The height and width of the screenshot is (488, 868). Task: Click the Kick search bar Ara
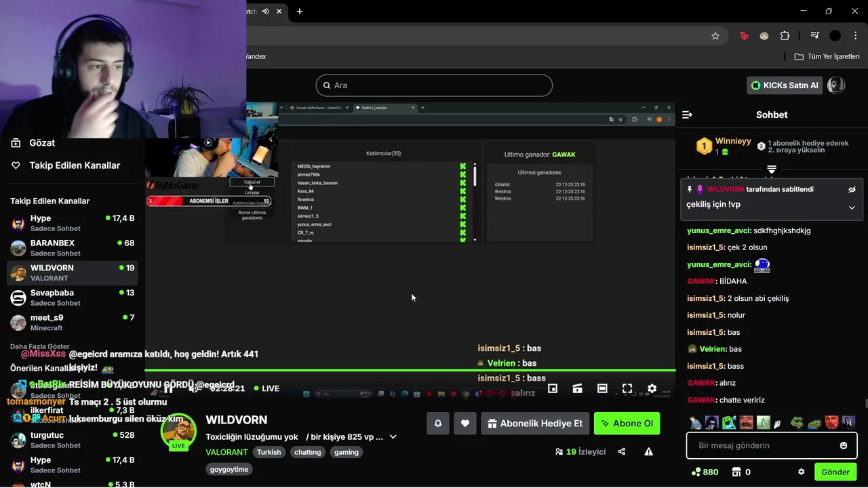tap(434, 85)
